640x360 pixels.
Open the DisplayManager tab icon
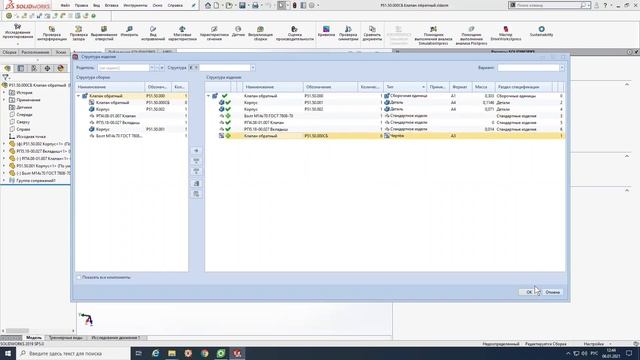pos(60,68)
